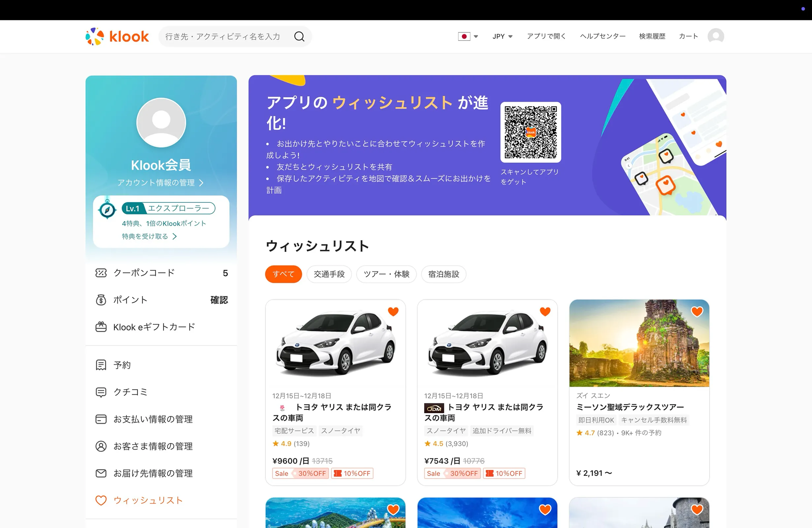Open second トヨタ ヤリス car image ¥7543
Screen dimensions: 812x528
[x=487, y=344]
